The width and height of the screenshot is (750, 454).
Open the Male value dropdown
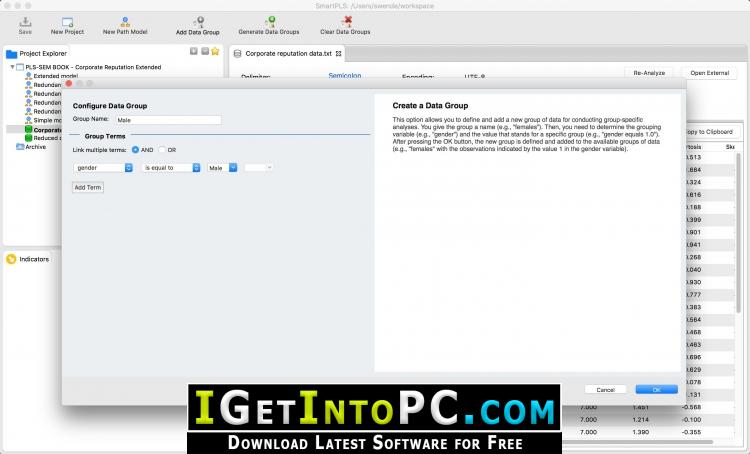[222, 167]
